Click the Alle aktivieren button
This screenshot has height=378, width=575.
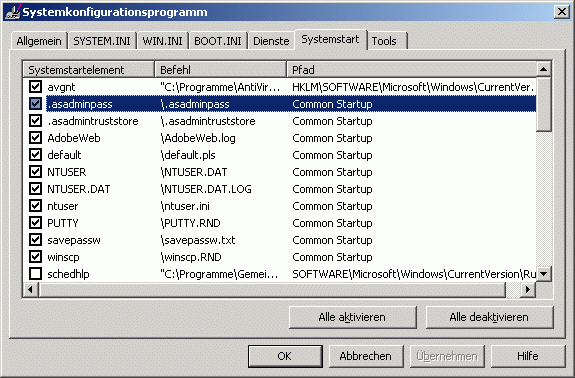352,317
